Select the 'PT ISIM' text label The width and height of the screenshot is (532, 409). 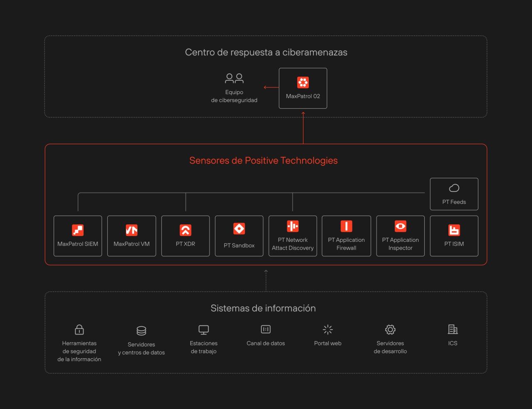tap(454, 244)
